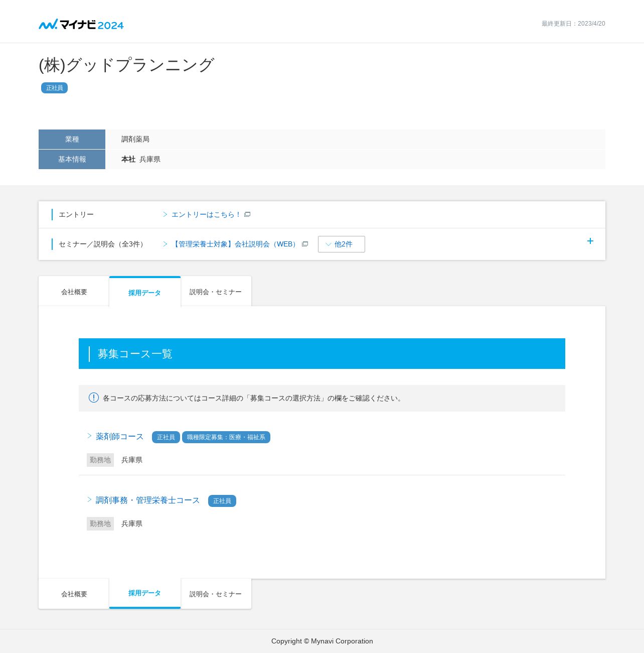Click セミナー／説明会（全3件） label
This screenshot has width=644, height=653.
(x=103, y=244)
